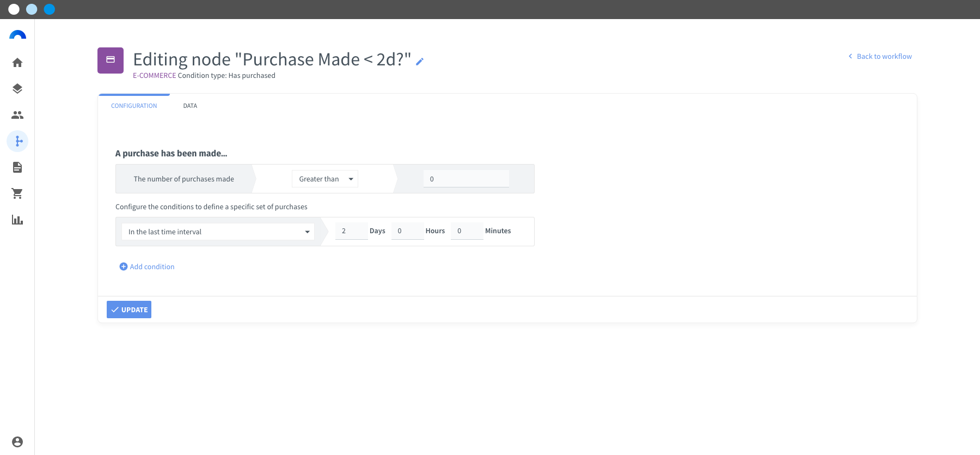Go back to workflow
This screenshot has width=980, height=455.
pyautogui.click(x=880, y=56)
